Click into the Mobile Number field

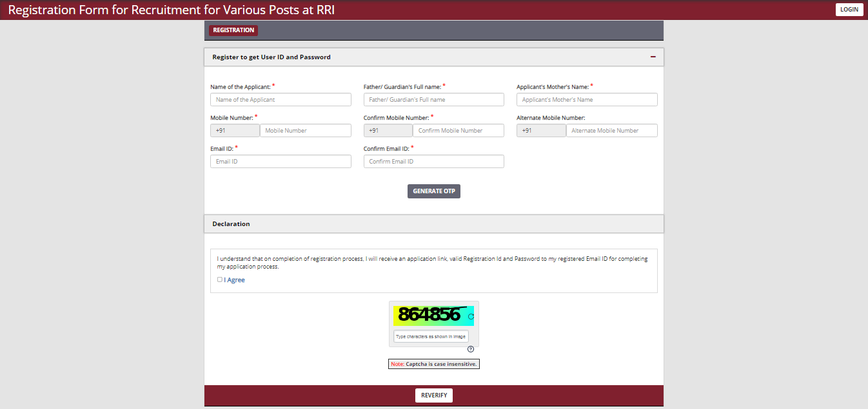305,131
